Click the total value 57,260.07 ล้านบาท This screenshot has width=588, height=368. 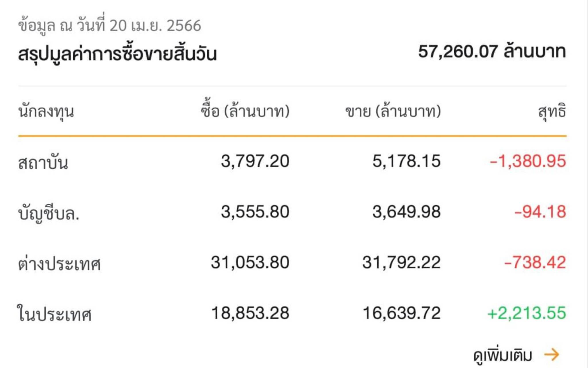coord(492,52)
